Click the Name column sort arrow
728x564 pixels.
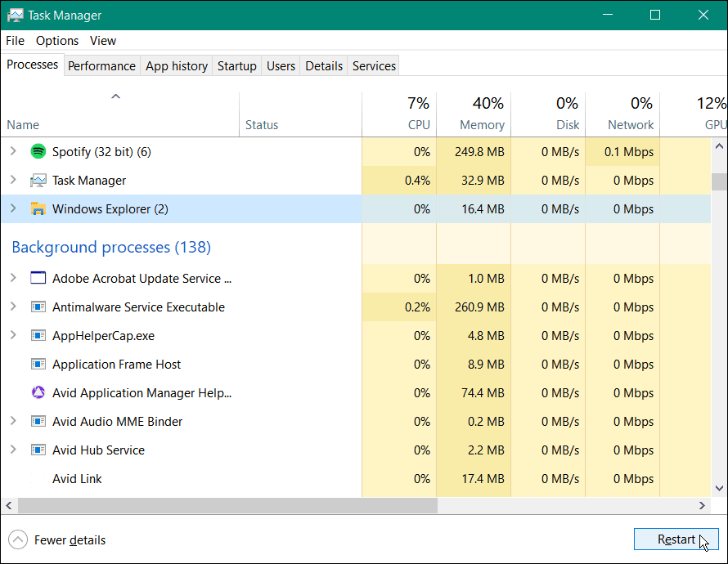[x=115, y=96]
